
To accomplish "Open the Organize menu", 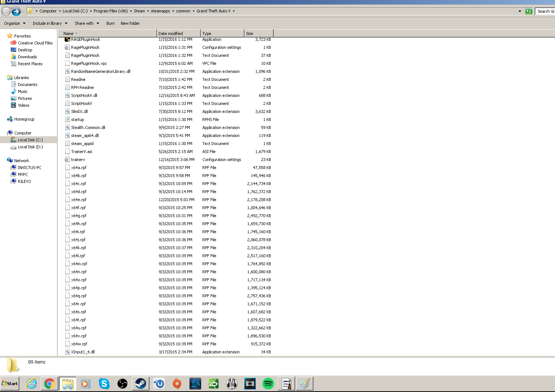I will [x=15, y=23].
